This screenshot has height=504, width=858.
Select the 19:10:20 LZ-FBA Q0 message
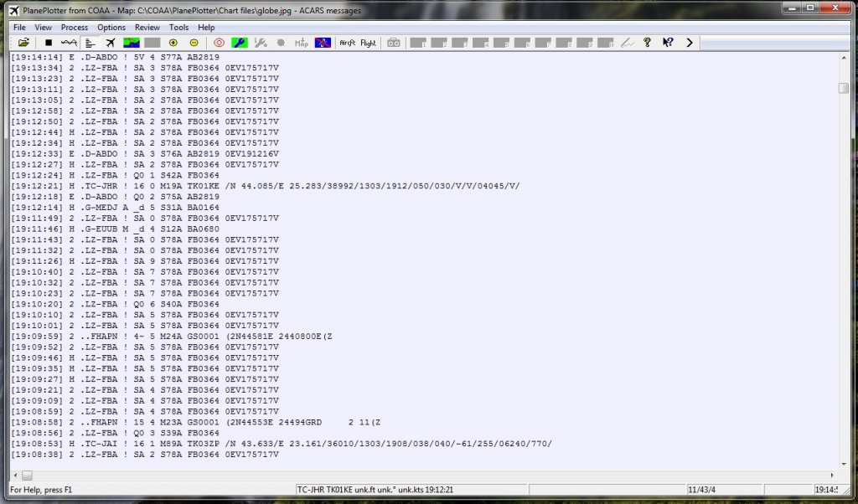coord(115,304)
